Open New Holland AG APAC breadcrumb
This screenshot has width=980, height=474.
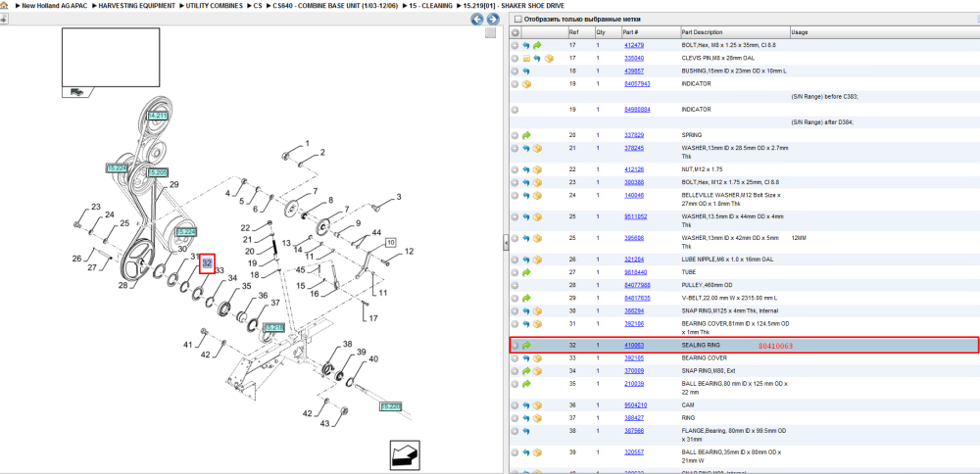(54, 5)
